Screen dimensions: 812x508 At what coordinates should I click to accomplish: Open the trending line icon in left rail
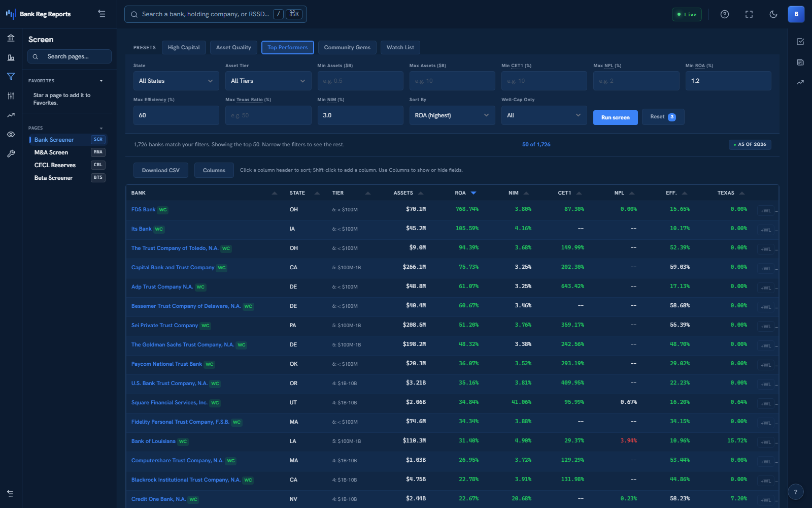[x=11, y=115]
